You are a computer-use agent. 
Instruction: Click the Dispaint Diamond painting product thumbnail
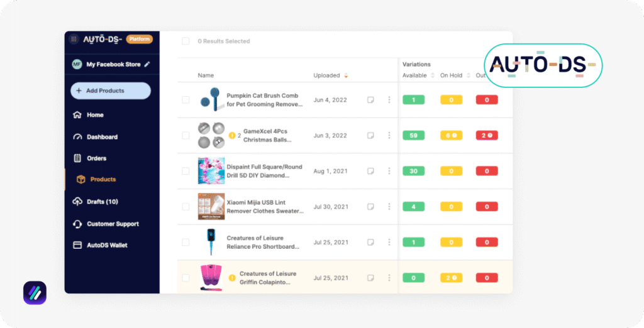pos(211,171)
